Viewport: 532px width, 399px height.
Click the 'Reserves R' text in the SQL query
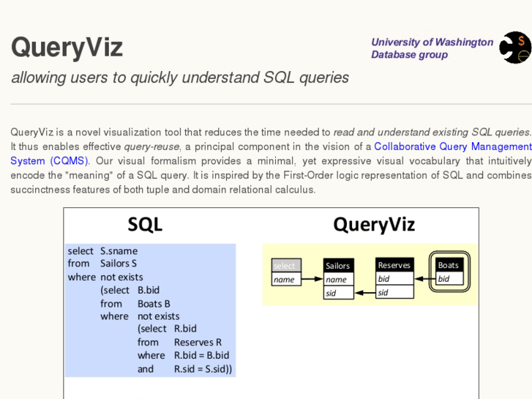198,342
